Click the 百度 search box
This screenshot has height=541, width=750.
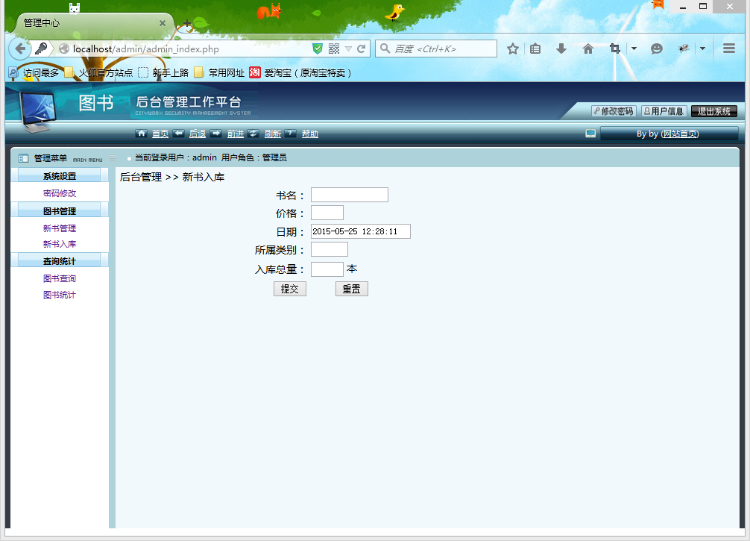click(436, 49)
